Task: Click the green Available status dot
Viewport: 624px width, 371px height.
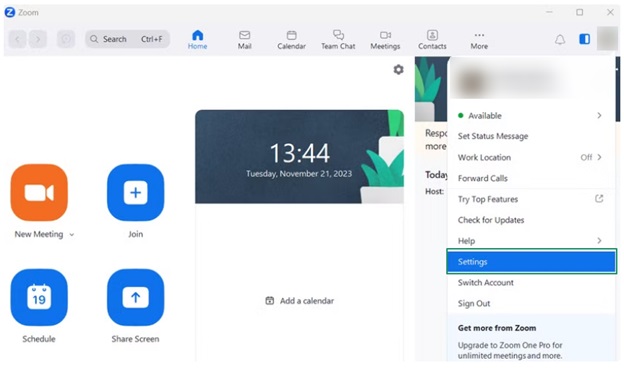Action: click(460, 115)
